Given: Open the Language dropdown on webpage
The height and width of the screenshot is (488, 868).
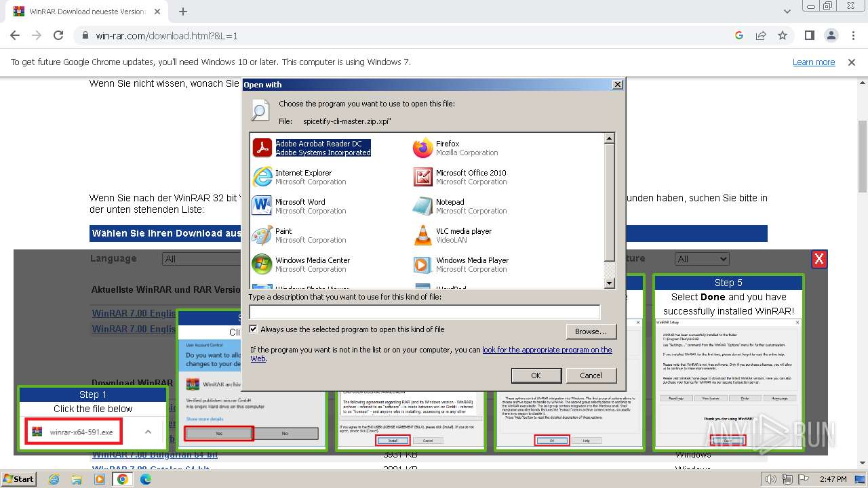Looking at the screenshot, I should point(201,259).
